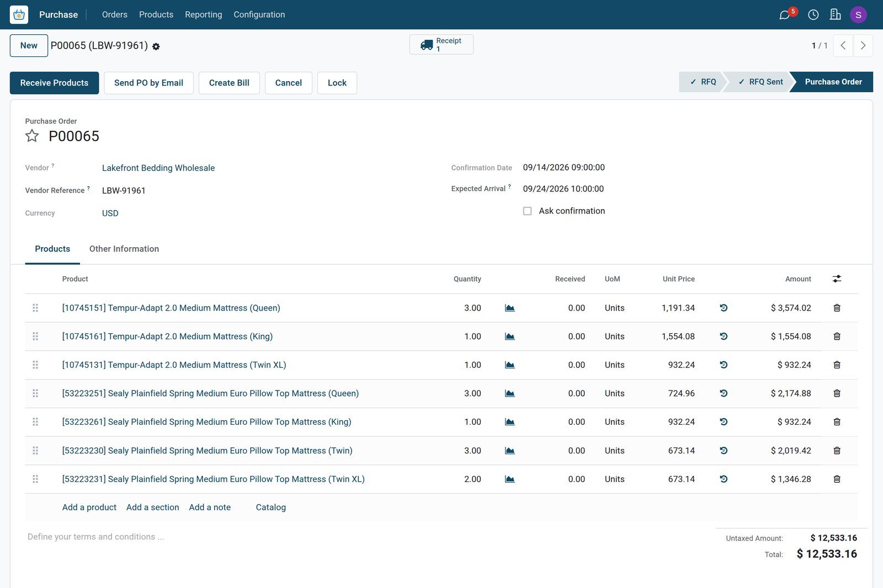Click the Cancel button
Screen dimensions: 883x588
289,83
